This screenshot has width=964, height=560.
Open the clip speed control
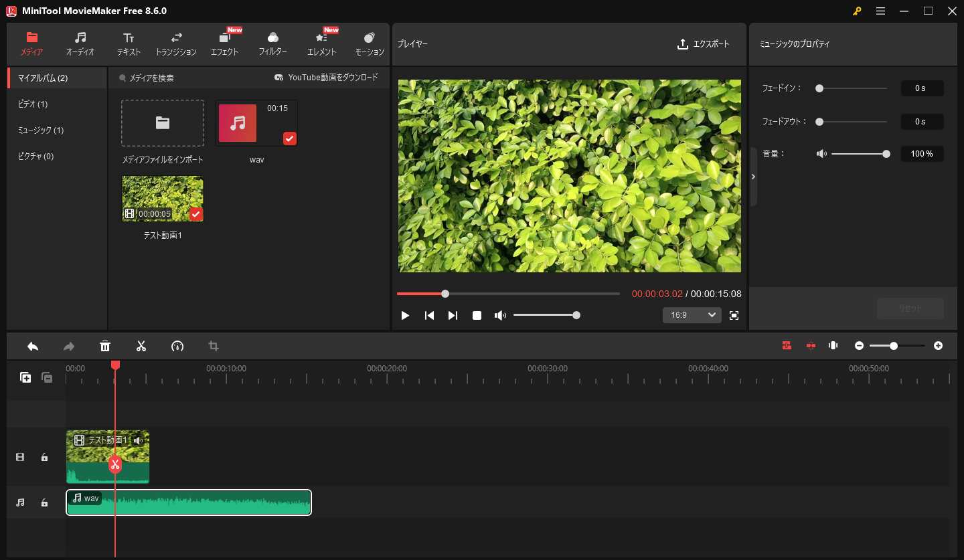click(177, 346)
